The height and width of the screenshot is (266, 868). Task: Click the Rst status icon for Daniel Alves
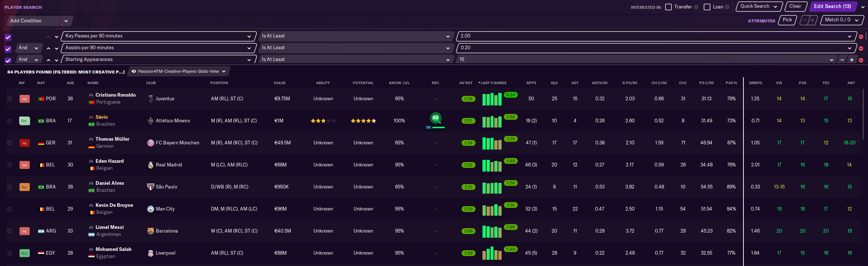coord(24,187)
